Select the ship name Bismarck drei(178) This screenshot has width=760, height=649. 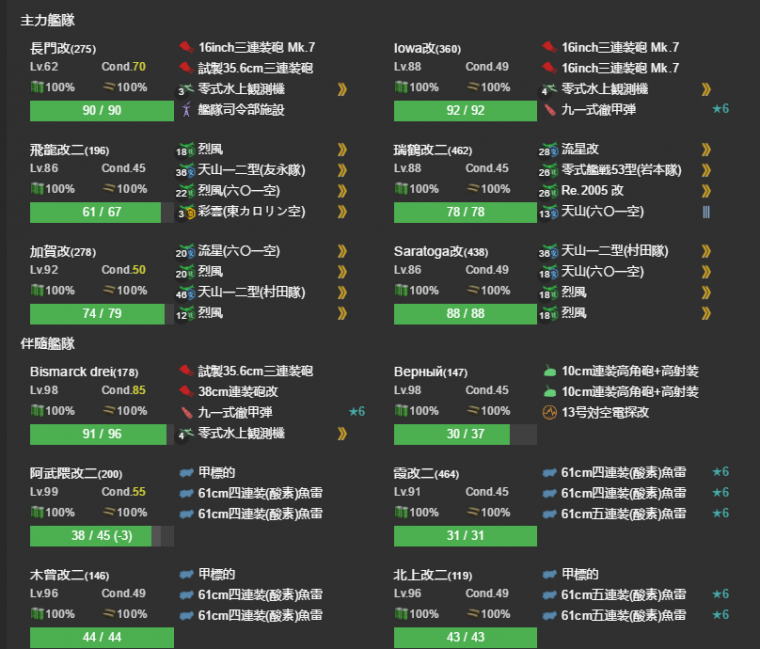(x=84, y=372)
